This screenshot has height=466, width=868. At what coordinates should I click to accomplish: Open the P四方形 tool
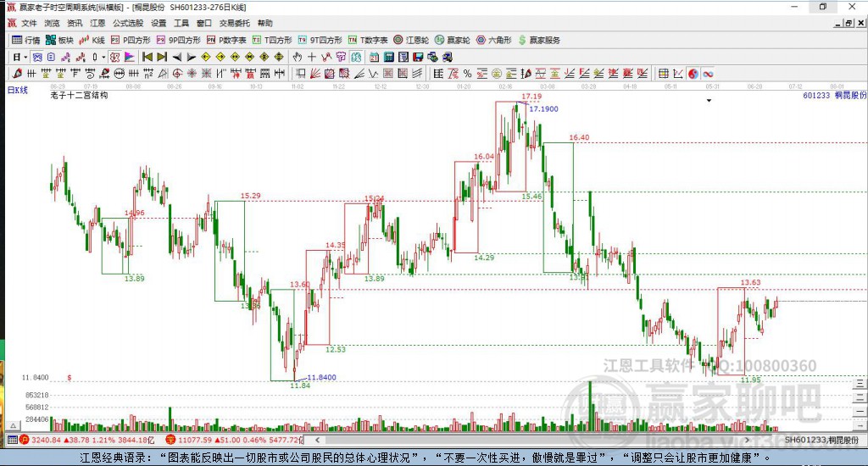(131, 40)
